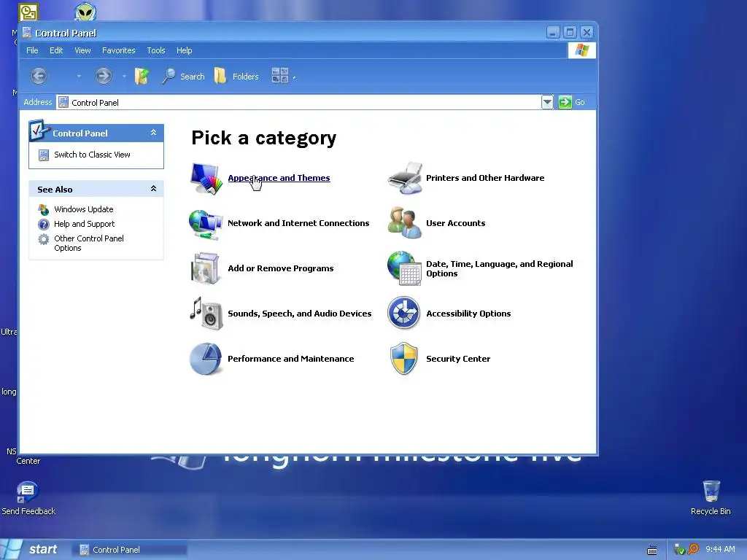Image resolution: width=747 pixels, height=560 pixels.
Task: Click the Back arrow toolbar button
Action: pos(39,76)
